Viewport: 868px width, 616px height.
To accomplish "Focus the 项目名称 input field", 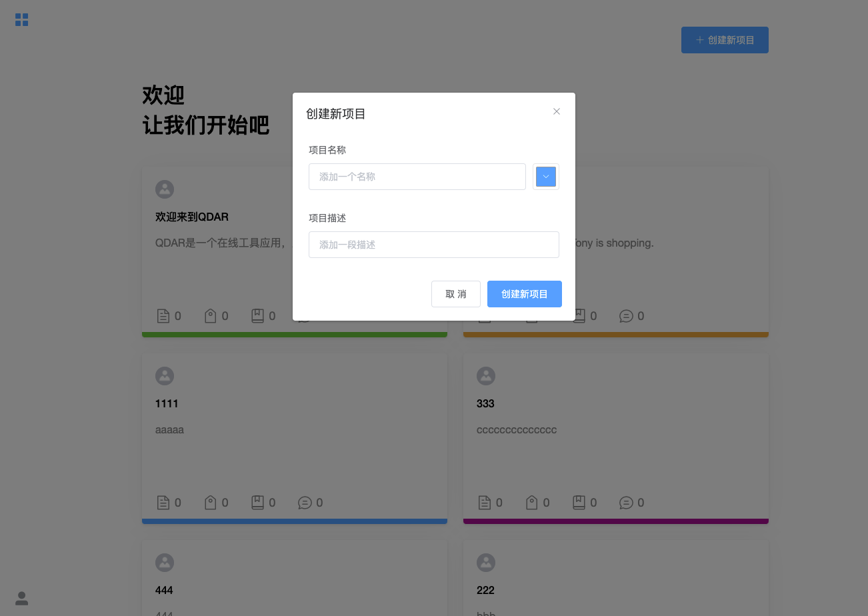I will click(x=417, y=177).
